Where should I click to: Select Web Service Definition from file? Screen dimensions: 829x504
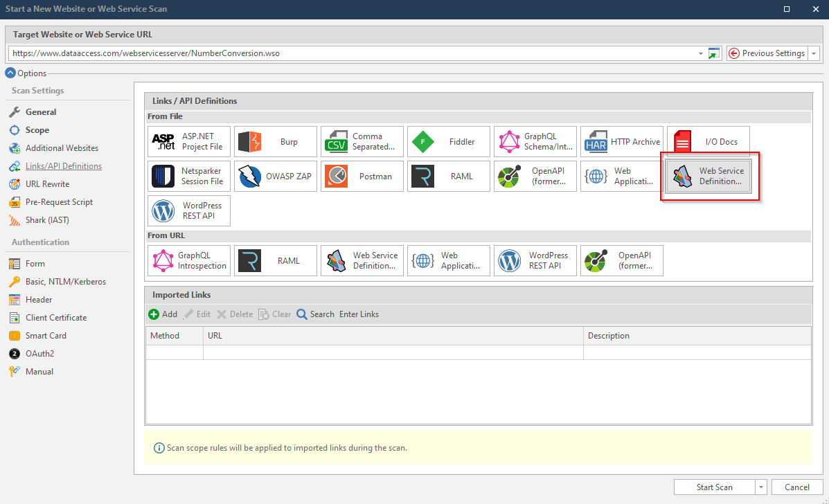[x=708, y=176]
